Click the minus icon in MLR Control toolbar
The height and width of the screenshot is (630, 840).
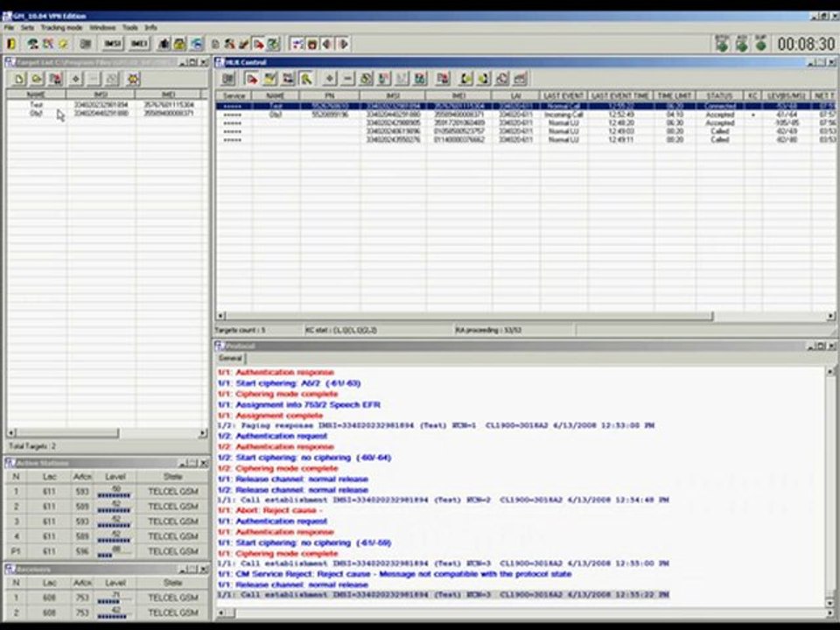click(x=347, y=79)
